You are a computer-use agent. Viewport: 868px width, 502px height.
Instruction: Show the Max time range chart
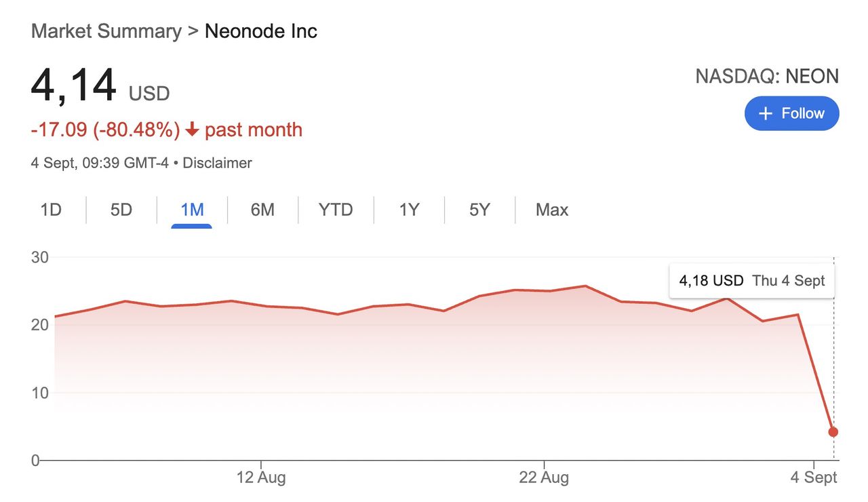552,210
